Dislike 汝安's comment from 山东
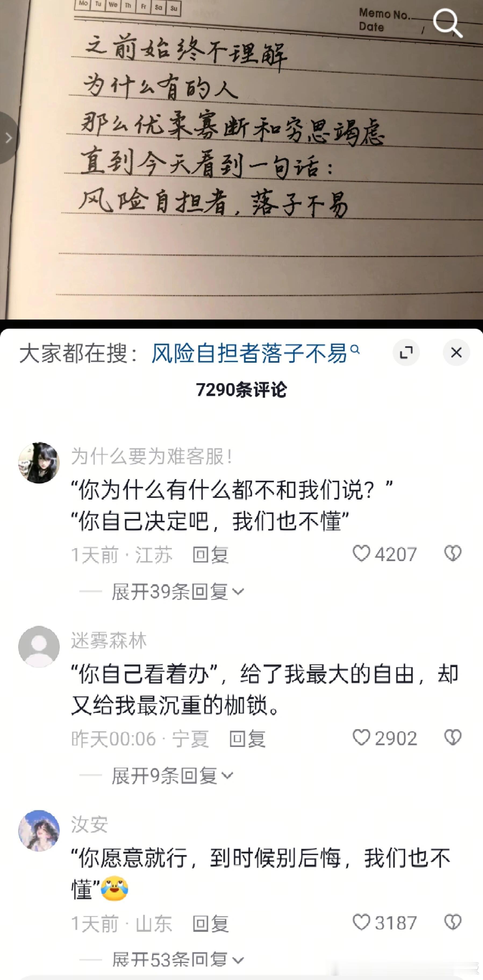This screenshot has height=980, width=483. (453, 922)
